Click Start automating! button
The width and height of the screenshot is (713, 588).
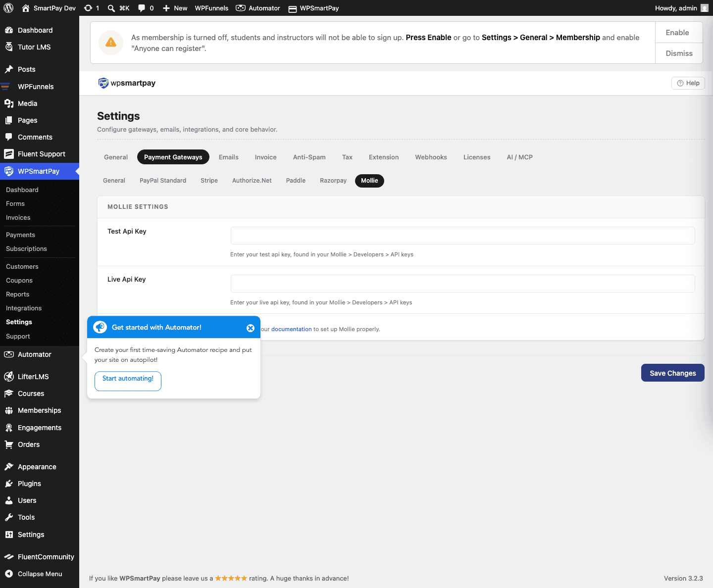128,381
